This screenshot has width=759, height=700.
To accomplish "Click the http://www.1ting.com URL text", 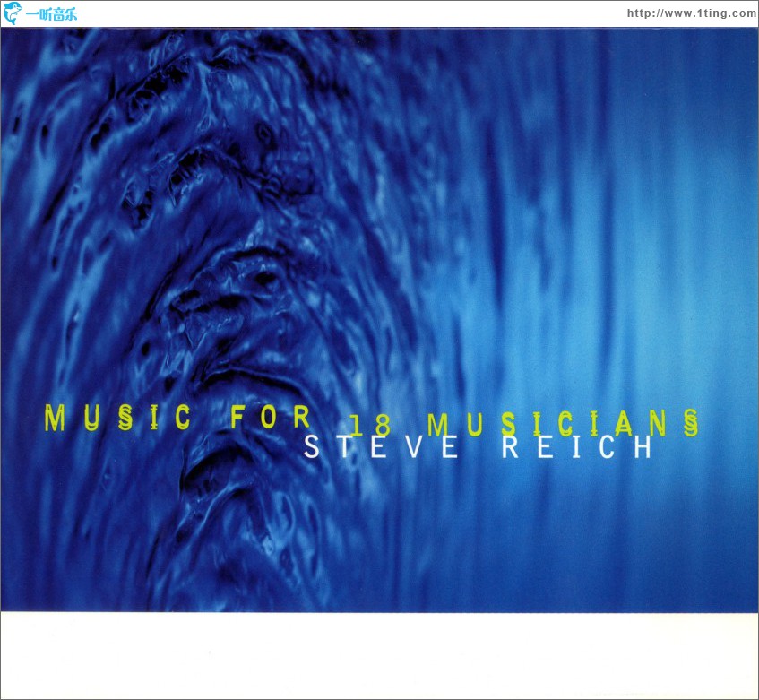I will click(x=691, y=13).
